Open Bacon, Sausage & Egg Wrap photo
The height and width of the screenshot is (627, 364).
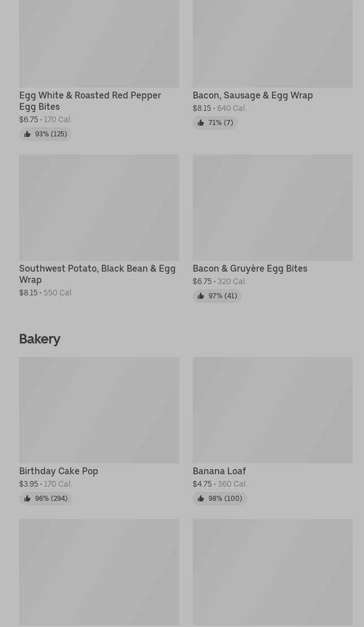tap(272, 44)
